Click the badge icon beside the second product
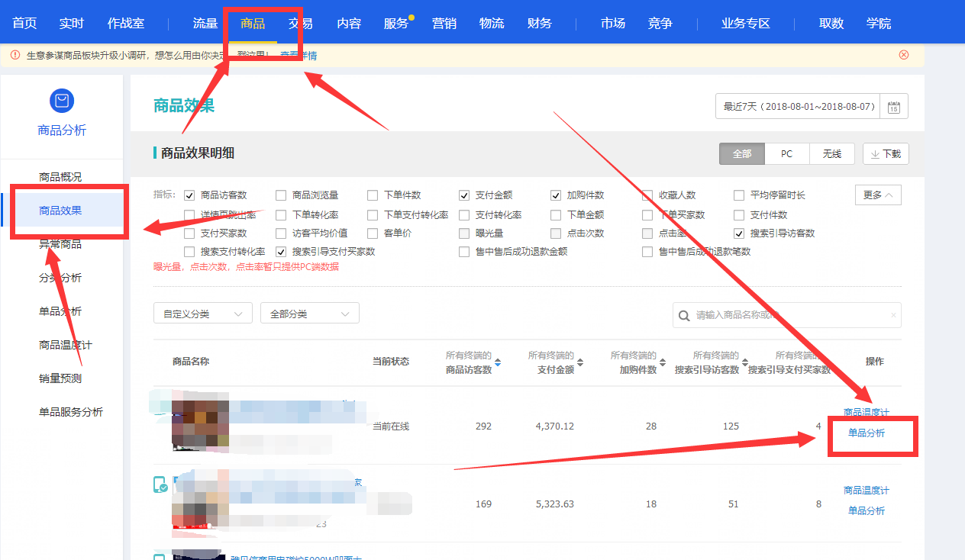Screen dimensions: 965x560 tap(160, 483)
